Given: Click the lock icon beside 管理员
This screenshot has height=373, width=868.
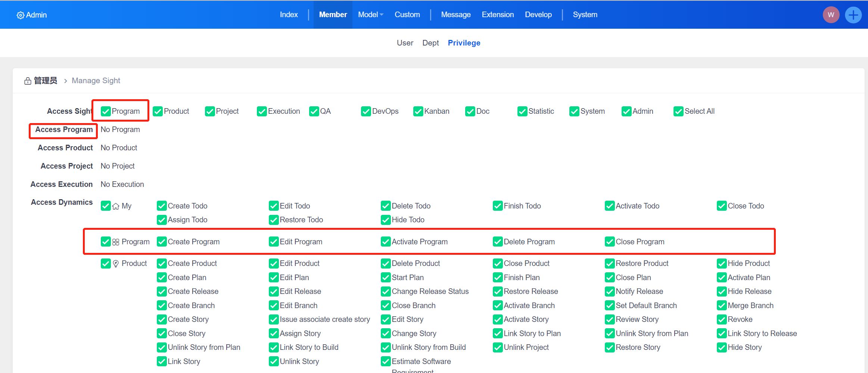Looking at the screenshot, I should tap(28, 81).
